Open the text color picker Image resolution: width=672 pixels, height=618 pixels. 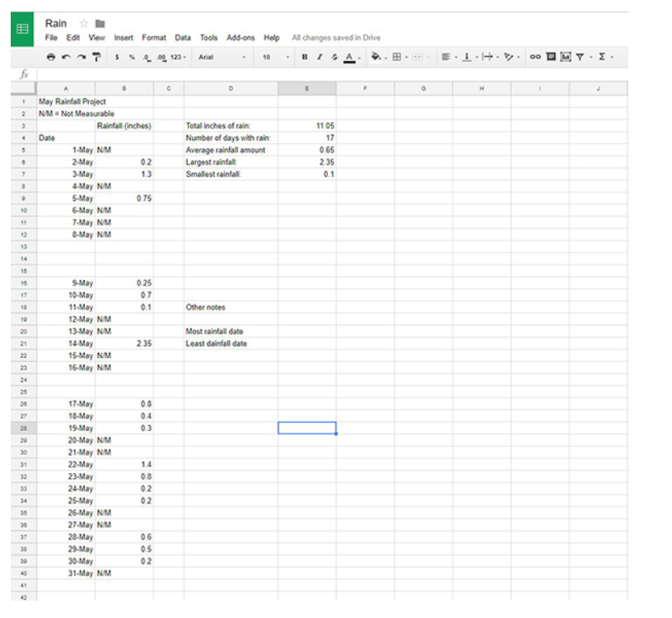point(350,57)
